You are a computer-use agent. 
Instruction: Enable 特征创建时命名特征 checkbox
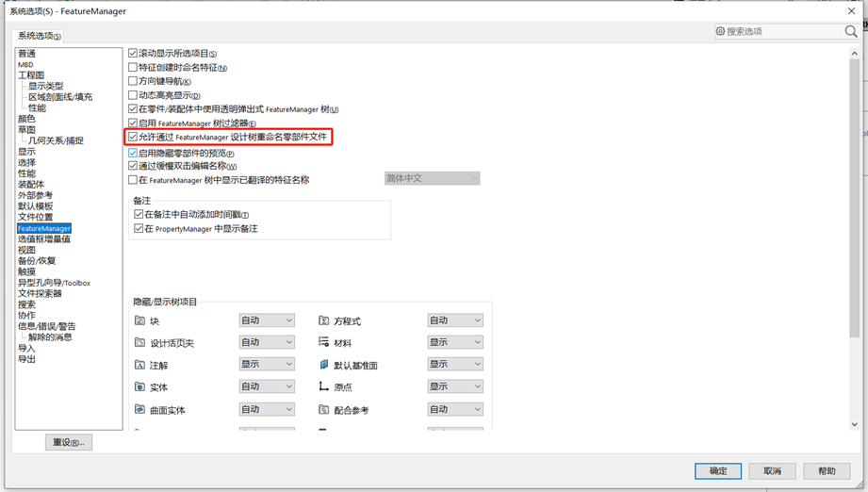click(x=133, y=68)
